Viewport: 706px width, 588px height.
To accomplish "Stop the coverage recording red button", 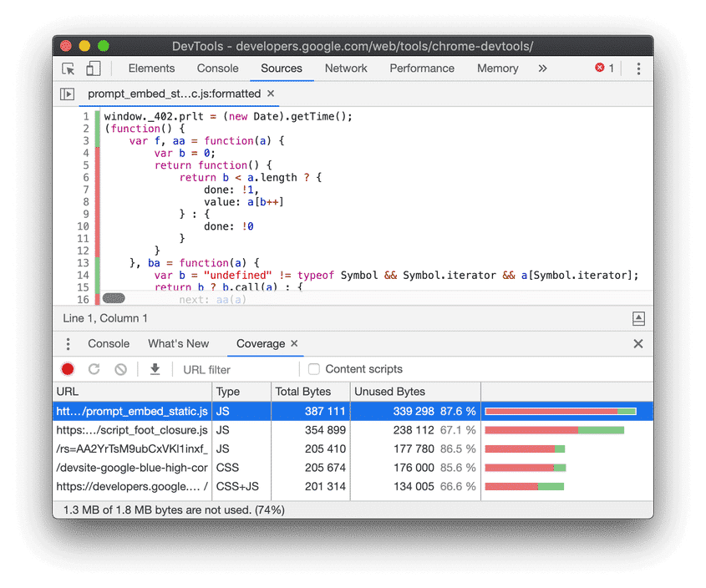I will [x=68, y=368].
